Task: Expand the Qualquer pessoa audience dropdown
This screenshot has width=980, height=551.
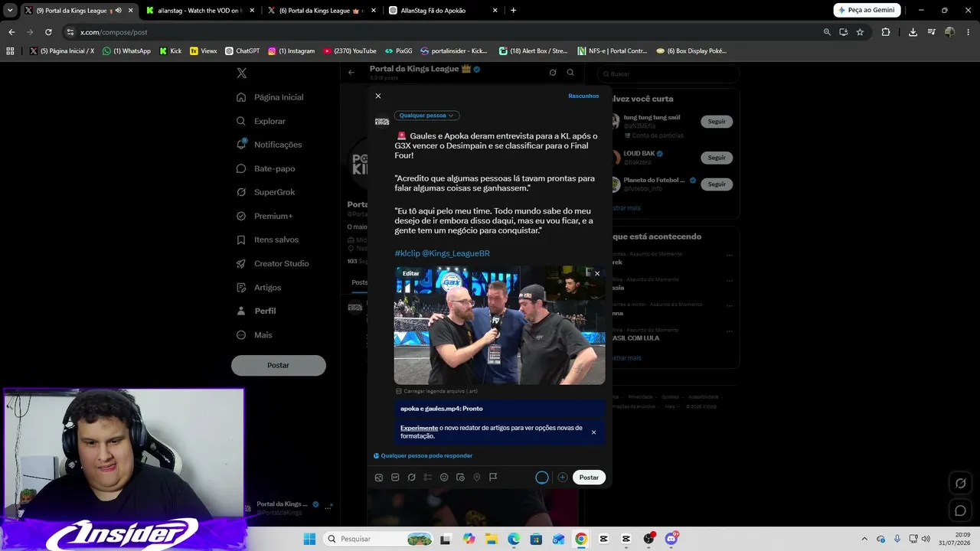Action: point(426,116)
